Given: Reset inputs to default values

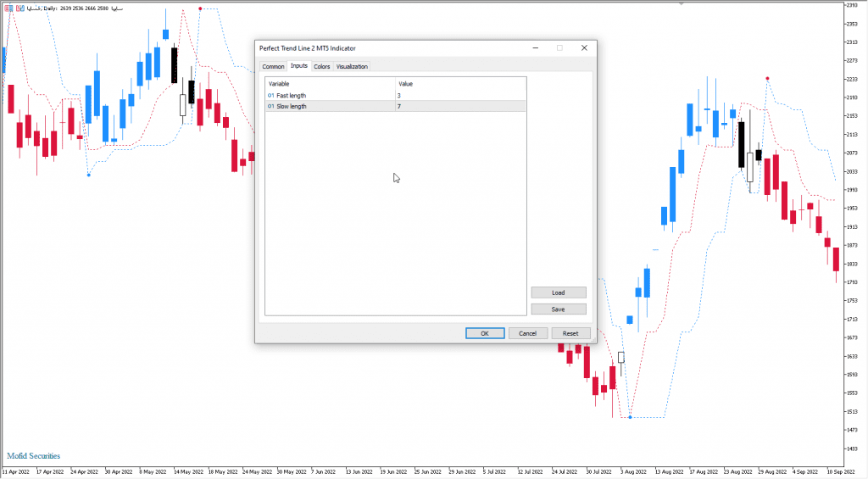Looking at the screenshot, I should pos(570,333).
